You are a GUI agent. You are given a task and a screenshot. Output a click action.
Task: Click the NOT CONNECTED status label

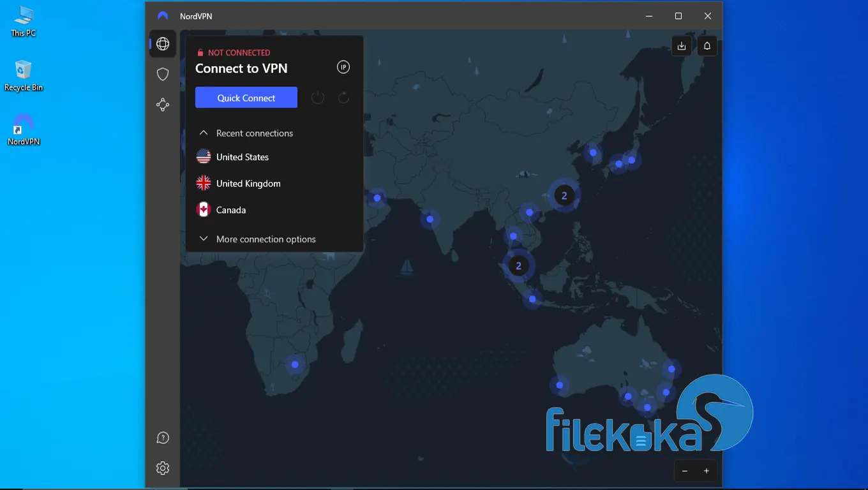239,53
